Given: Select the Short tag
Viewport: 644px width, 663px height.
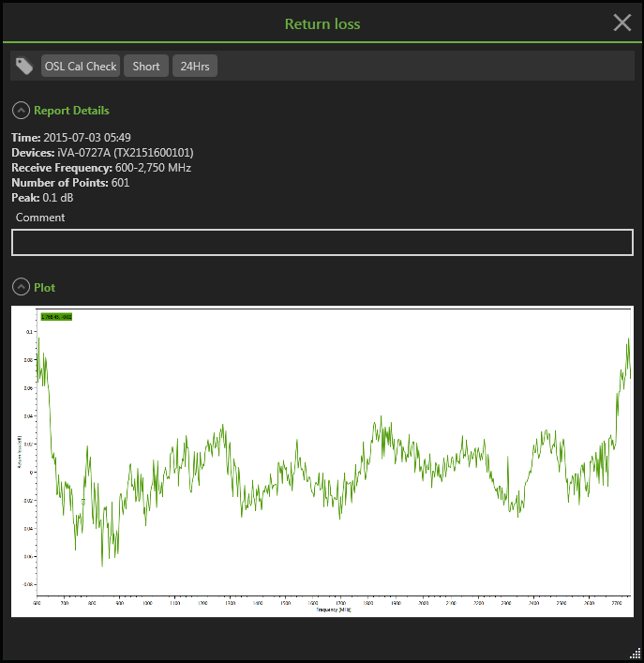Looking at the screenshot, I should [x=145, y=67].
